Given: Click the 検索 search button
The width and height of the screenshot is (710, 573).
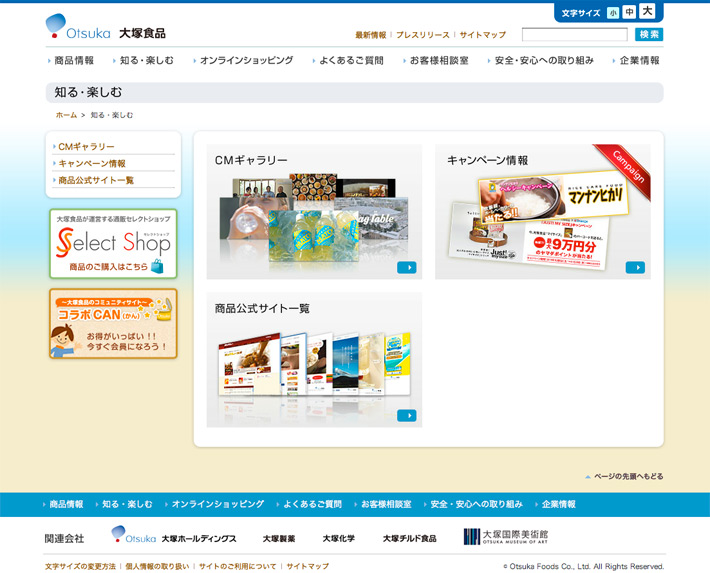Looking at the screenshot, I should point(649,34).
